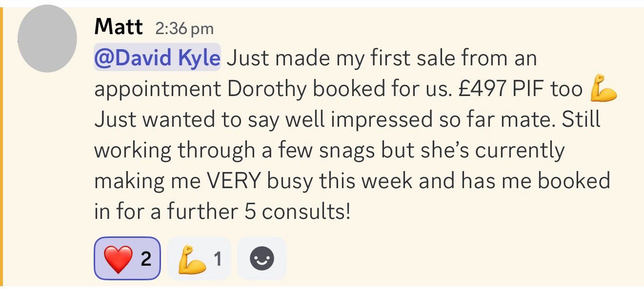Toggle the red heart reaction
This screenshot has width=644, height=292.
tap(127, 258)
